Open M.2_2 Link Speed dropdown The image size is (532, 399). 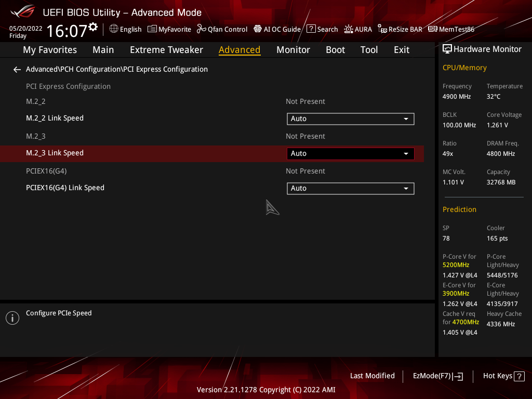tap(351, 119)
